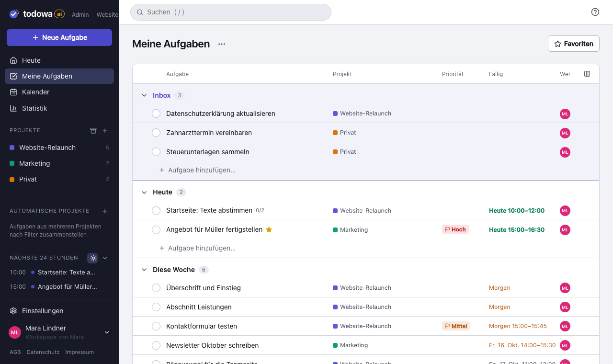Add a new project with the Projekte plus icon
Screen dimensions: 613x364
(x=105, y=130)
